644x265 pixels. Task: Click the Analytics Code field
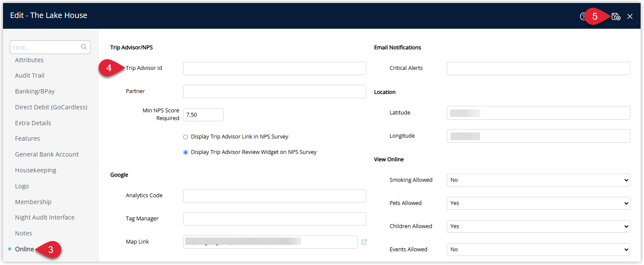[x=274, y=196]
